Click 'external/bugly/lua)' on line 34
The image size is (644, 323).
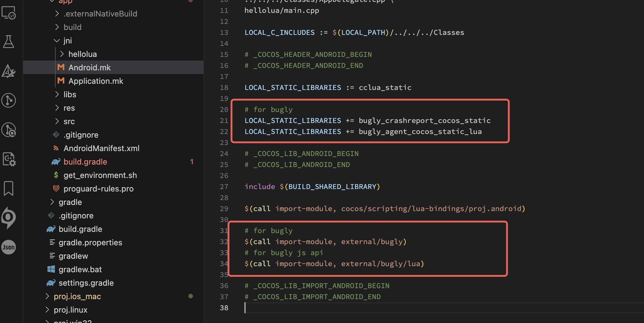click(383, 264)
